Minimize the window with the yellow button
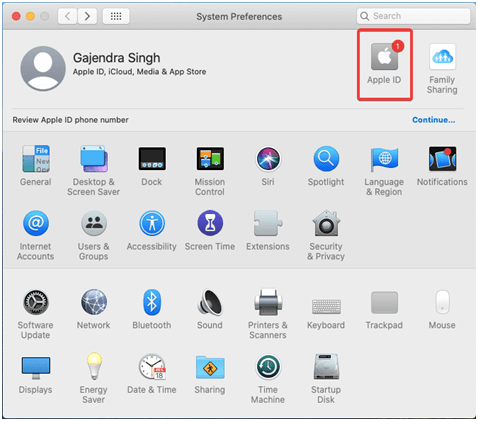The width and height of the screenshot is (478, 421). (x=30, y=16)
